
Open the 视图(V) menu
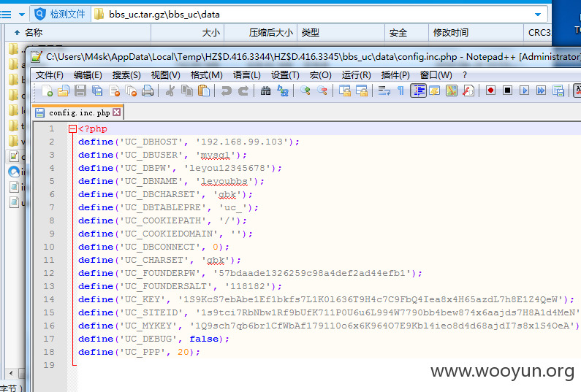pos(166,75)
